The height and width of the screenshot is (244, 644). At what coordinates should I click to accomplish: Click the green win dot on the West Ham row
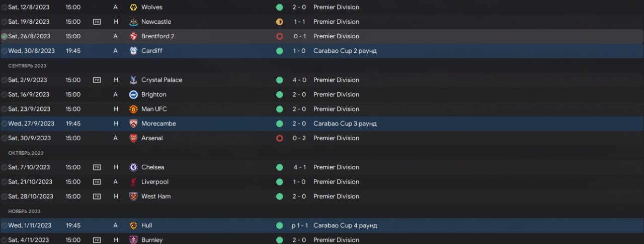pyautogui.click(x=280, y=197)
